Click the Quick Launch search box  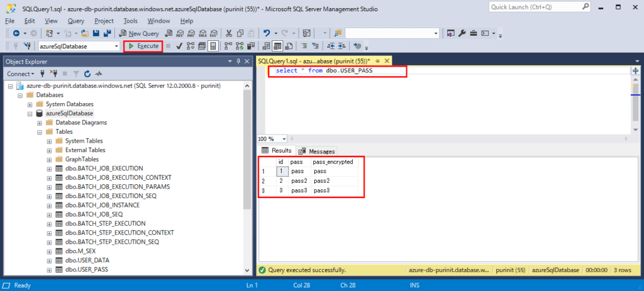tap(540, 7)
